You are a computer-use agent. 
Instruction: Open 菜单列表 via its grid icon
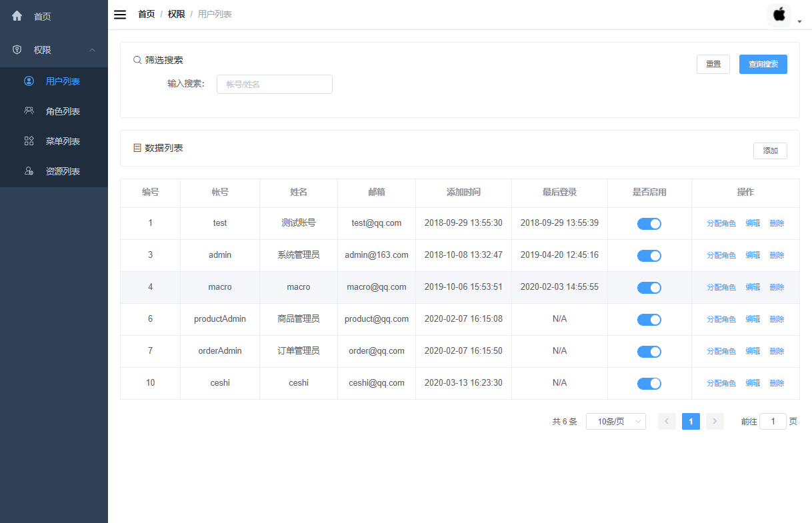(28, 141)
